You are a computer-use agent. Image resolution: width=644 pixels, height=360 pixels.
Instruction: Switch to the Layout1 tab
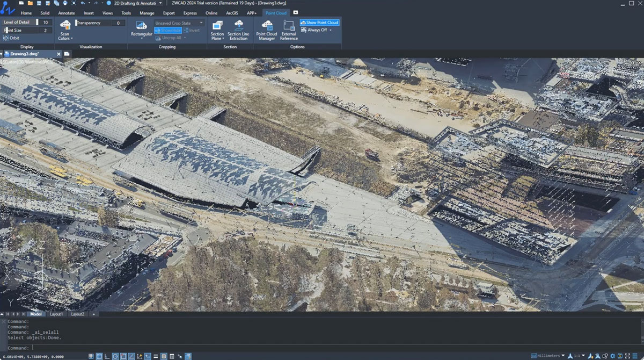click(56, 314)
